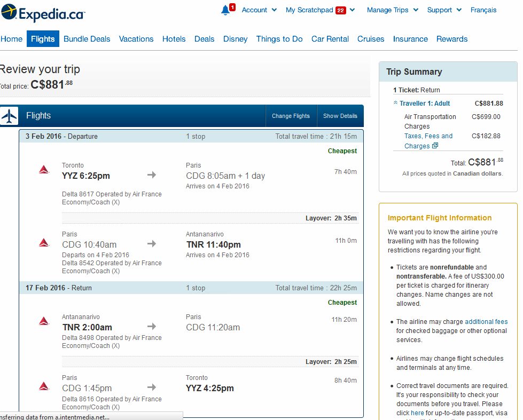The height and width of the screenshot is (420, 523).
Task: Open the Bundle Deals tab
Action: [x=87, y=39]
